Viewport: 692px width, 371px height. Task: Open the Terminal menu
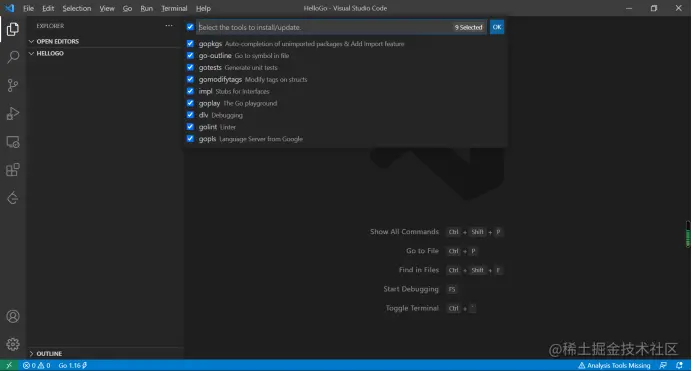[174, 8]
